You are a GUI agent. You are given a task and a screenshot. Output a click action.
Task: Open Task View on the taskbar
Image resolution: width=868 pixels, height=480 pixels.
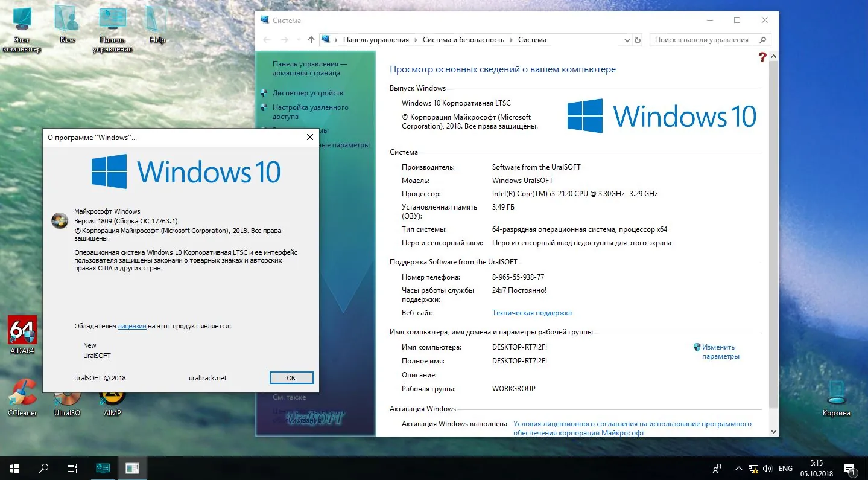[x=72, y=468]
